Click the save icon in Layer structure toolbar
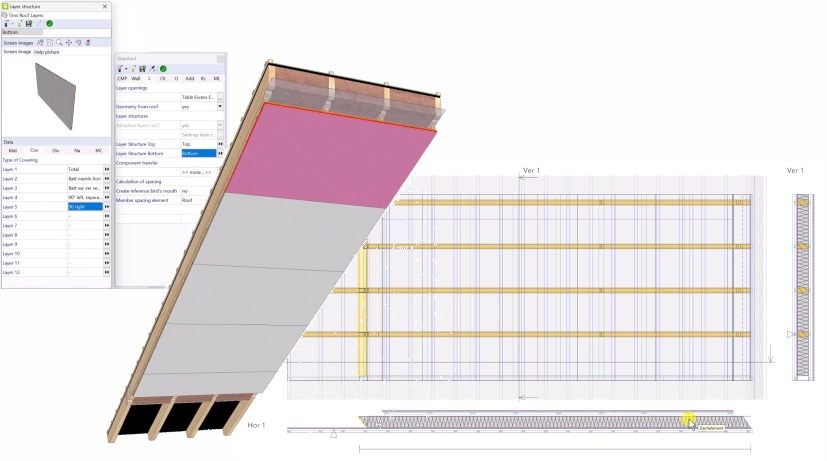827x461 pixels. coord(29,23)
